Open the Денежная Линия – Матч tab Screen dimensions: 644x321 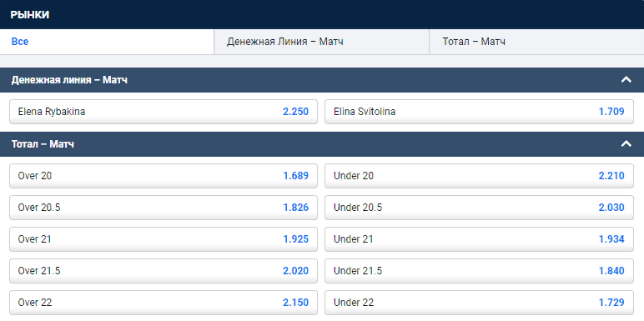pos(322,42)
